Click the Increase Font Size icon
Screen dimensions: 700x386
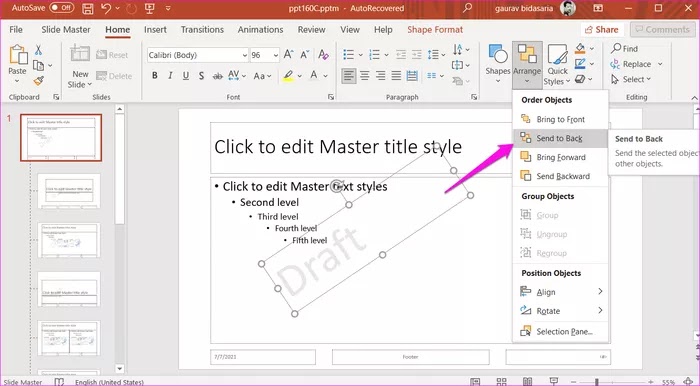288,55
